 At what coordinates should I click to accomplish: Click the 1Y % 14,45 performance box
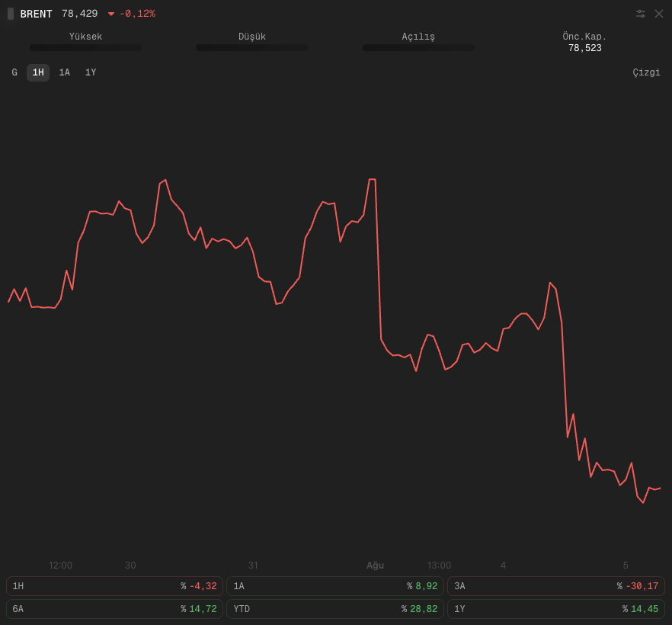click(556, 609)
